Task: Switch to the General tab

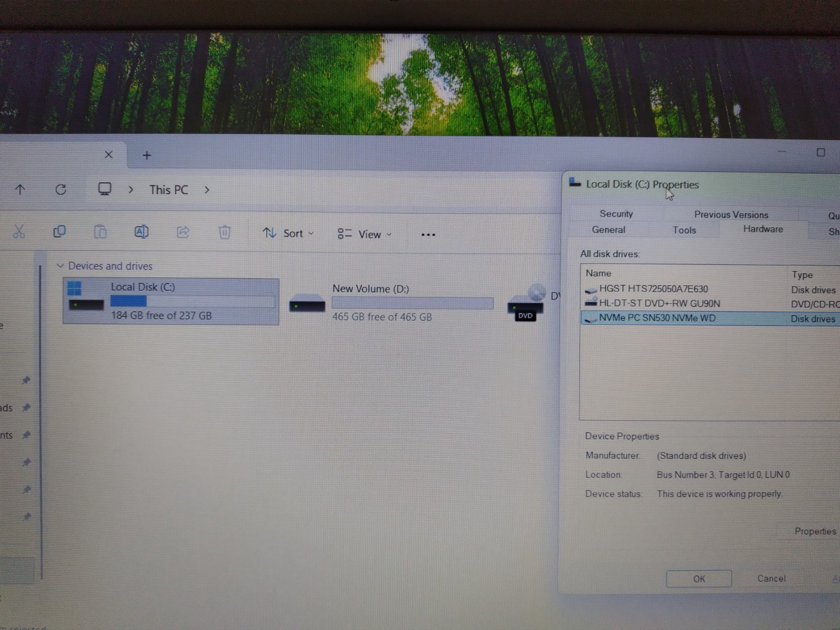Action: 608,230
